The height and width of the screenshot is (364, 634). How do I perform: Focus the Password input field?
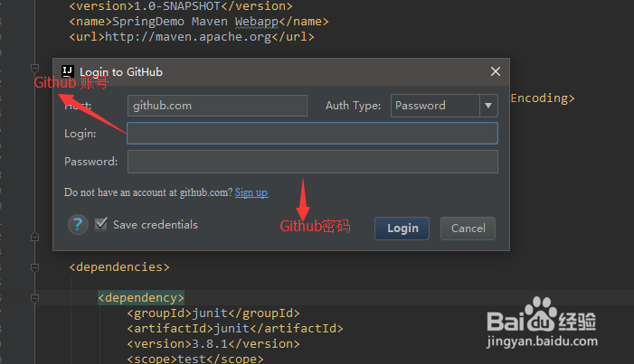313,162
